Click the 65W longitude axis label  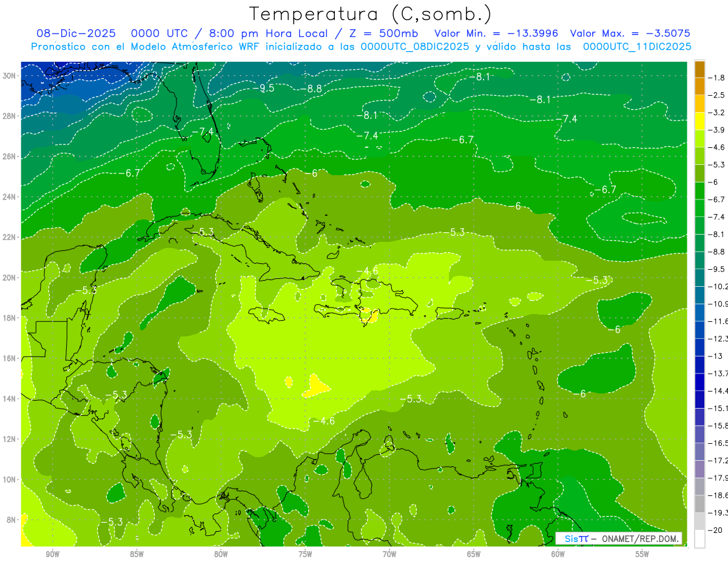(474, 554)
